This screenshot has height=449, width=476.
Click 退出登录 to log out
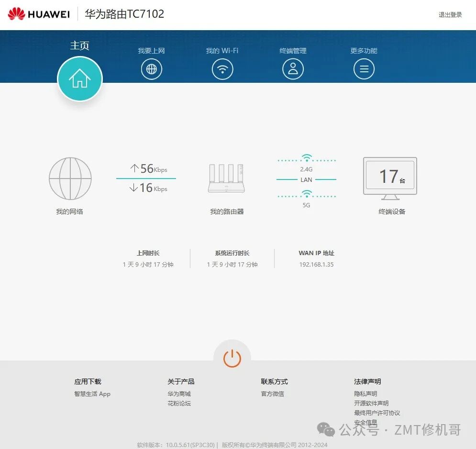tap(450, 15)
